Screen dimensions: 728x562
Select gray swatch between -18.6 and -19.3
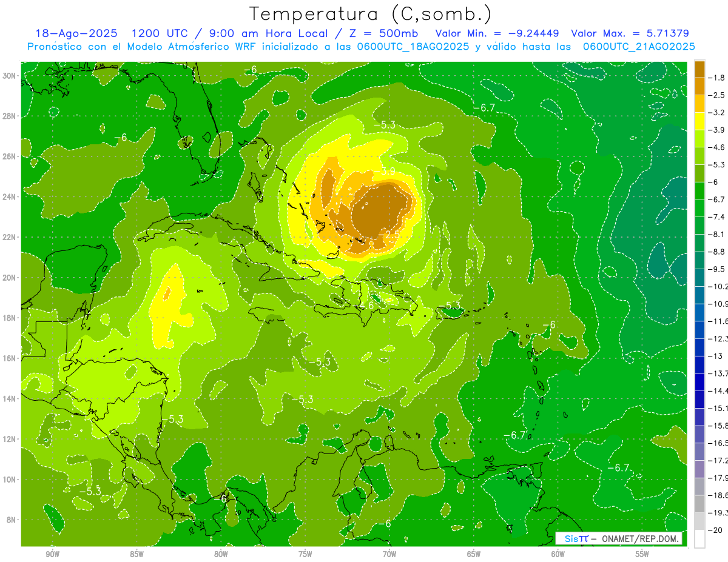(x=699, y=504)
